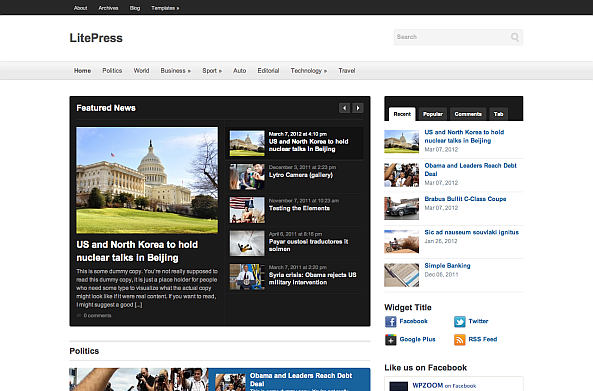Go to Home in main navigation
Viewport: 593px width, 391px height.
coord(82,71)
